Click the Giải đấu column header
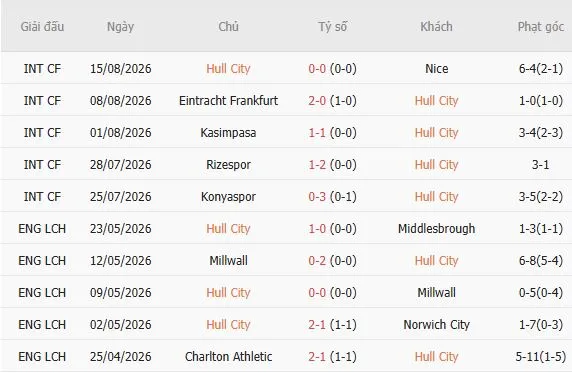This screenshot has height=373, width=572. click(42, 27)
